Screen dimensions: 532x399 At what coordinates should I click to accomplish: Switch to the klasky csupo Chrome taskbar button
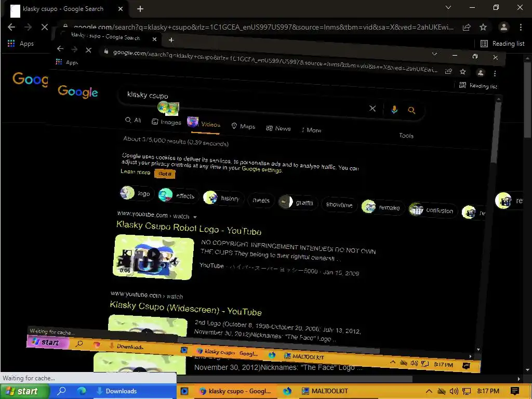[235, 391]
